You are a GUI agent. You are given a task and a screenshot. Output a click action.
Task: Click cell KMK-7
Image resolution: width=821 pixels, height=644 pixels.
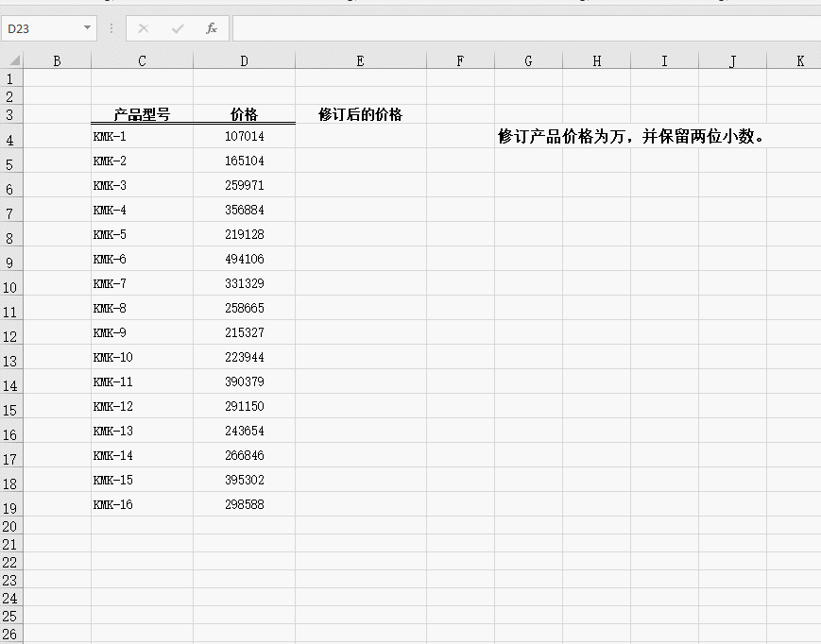tap(142, 283)
